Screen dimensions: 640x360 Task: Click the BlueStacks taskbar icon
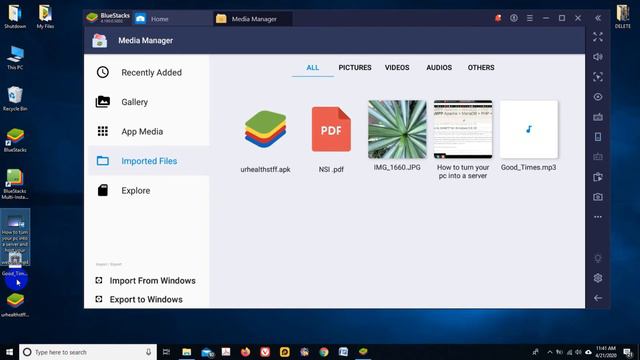click(363, 352)
